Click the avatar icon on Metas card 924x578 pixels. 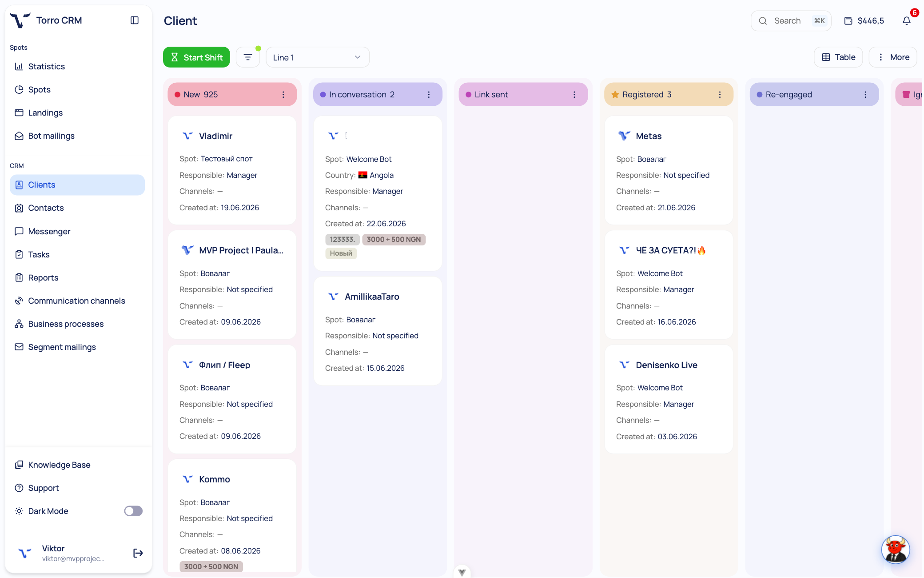coord(624,136)
